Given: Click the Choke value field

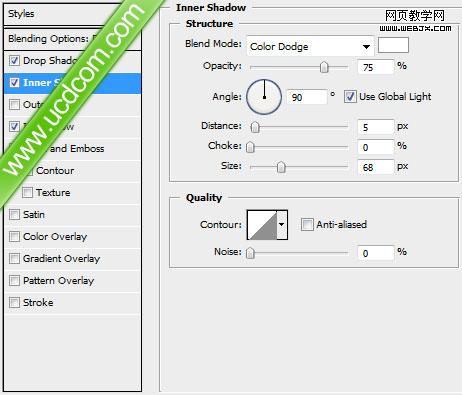Looking at the screenshot, I should click(x=376, y=147).
